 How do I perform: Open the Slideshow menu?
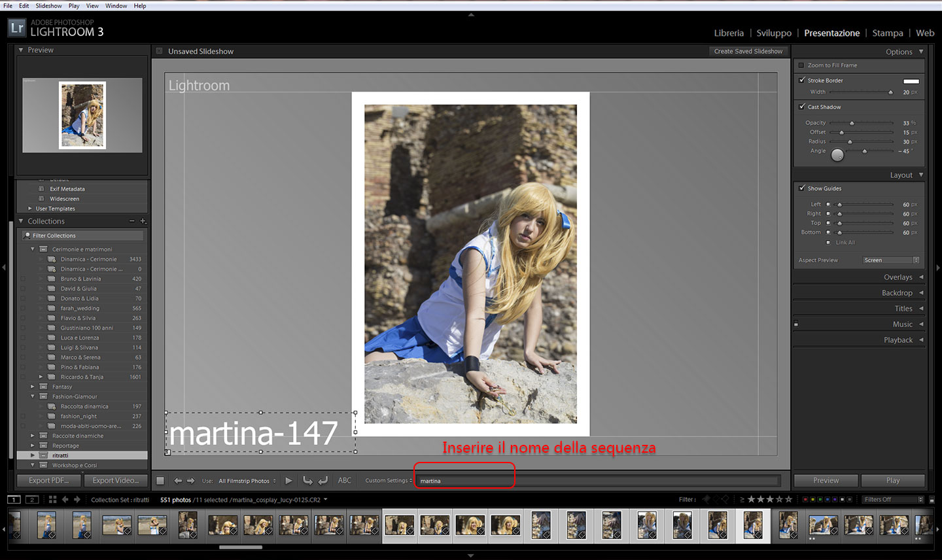click(x=48, y=6)
